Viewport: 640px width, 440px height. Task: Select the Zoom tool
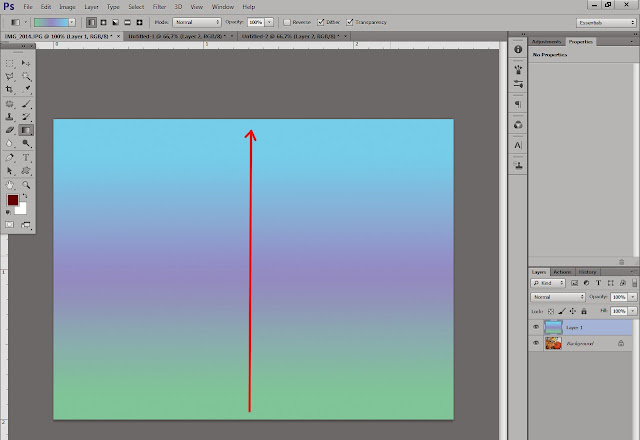pyautogui.click(x=26, y=185)
